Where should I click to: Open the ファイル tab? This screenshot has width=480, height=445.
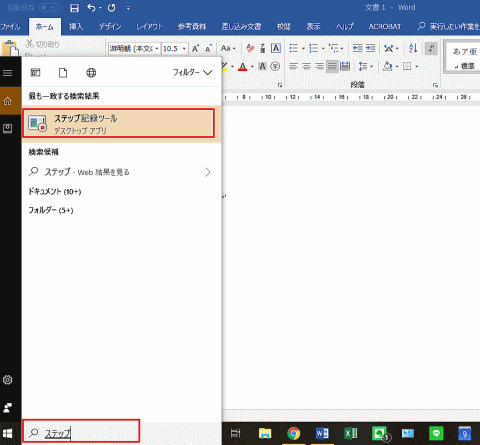pos(10,27)
